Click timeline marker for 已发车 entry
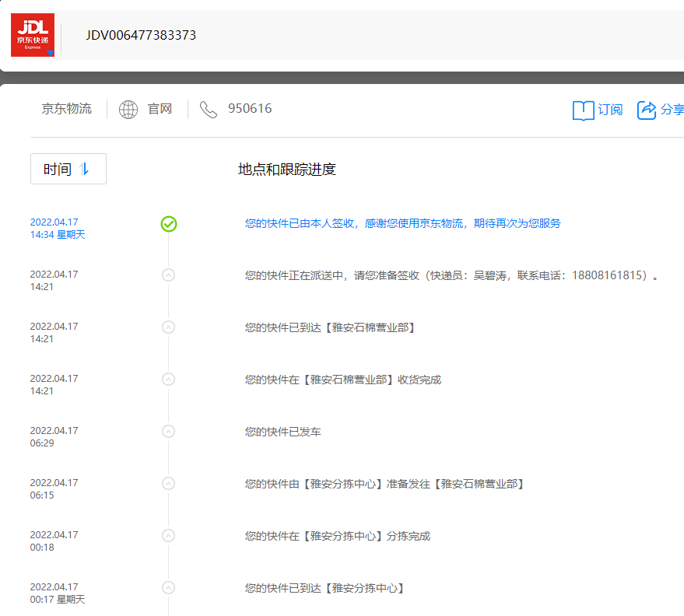Screen dimensions: 684x616 [x=168, y=431]
